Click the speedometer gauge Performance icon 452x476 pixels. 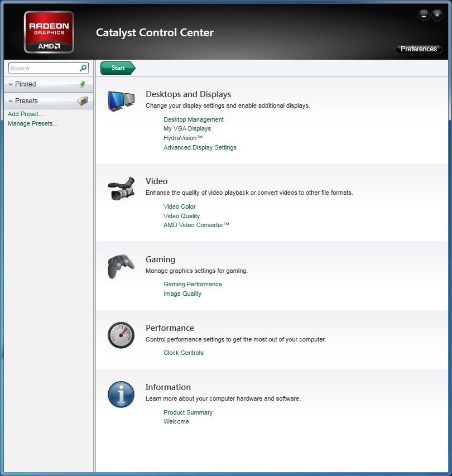click(x=121, y=335)
